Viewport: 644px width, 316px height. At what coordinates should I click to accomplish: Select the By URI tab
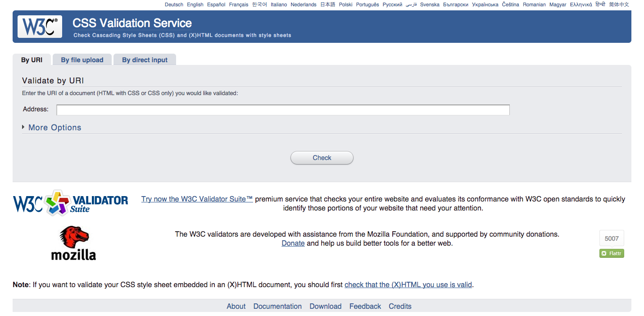(x=32, y=60)
